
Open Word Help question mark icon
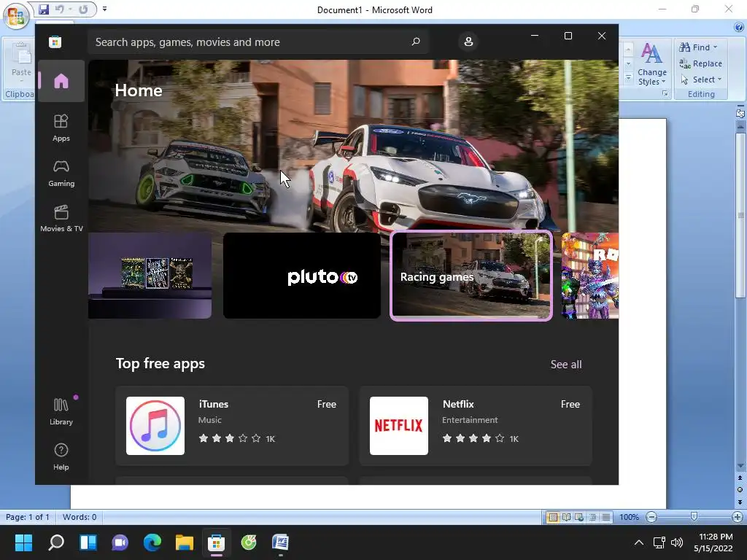[740, 27]
